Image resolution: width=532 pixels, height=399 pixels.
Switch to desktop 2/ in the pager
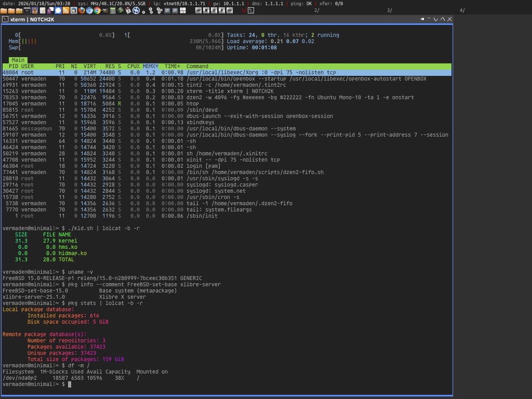(x=316, y=10)
